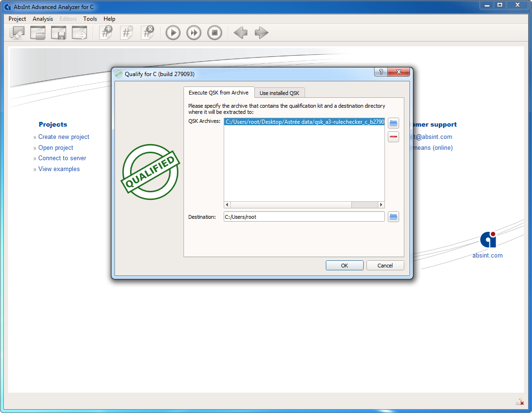The height and width of the screenshot is (413, 532).
Task: Click the status icon in the bottom-right corner
Action: click(519, 402)
